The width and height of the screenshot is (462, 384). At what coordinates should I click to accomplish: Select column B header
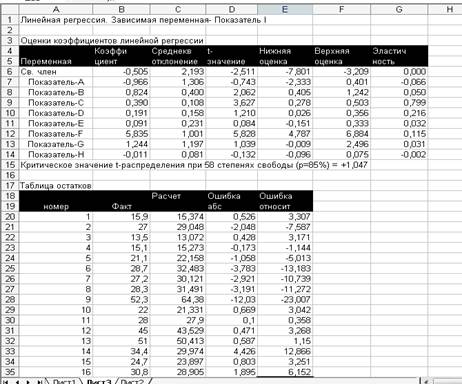tap(121, 9)
